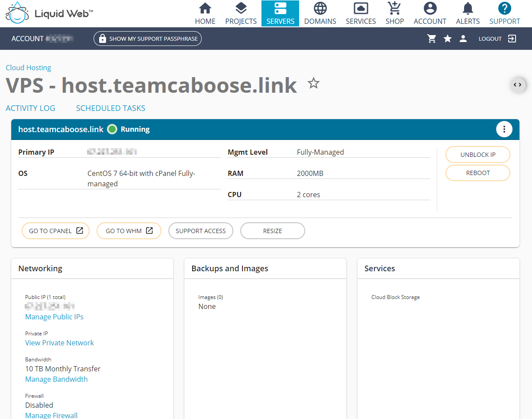This screenshot has width=532, height=419.
Task: Open the Shop cart navigation item
Action: pos(394,13)
